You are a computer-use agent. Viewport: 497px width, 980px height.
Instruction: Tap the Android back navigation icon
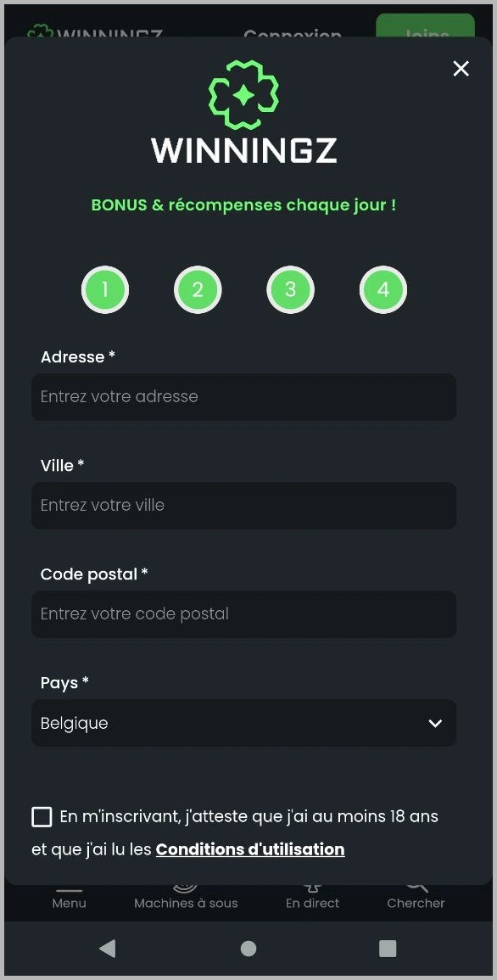pyautogui.click(x=107, y=949)
